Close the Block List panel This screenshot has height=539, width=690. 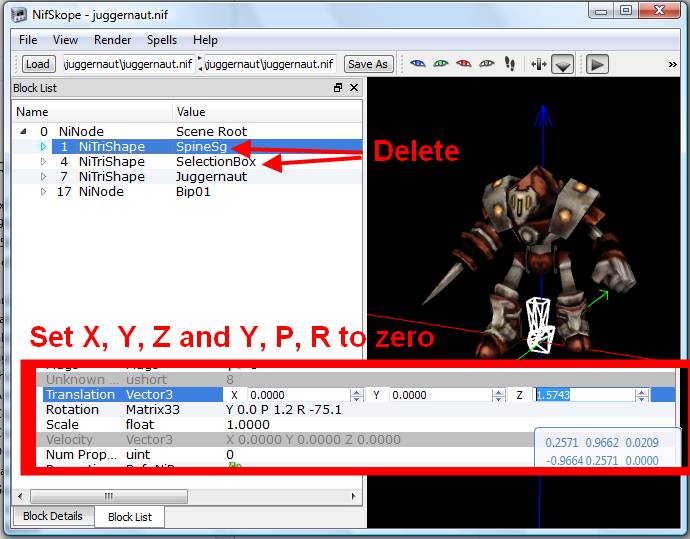(x=354, y=88)
